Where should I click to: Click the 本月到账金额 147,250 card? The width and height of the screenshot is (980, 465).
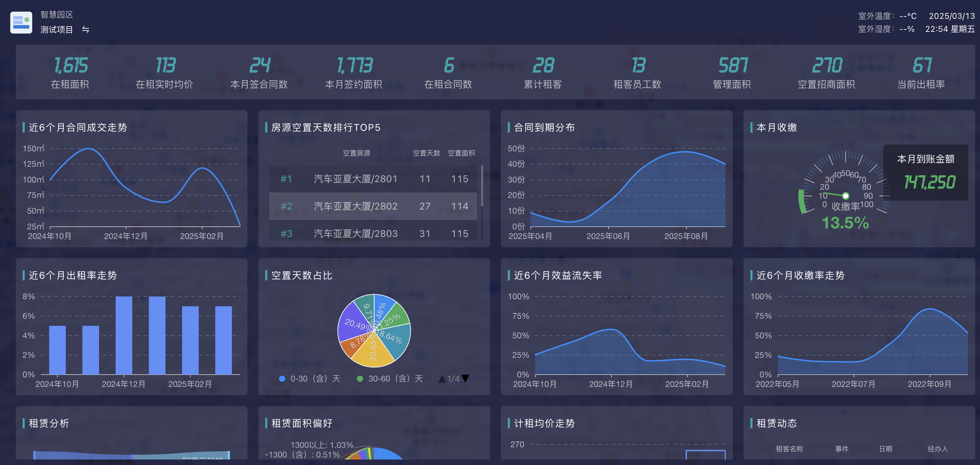[x=926, y=172]
